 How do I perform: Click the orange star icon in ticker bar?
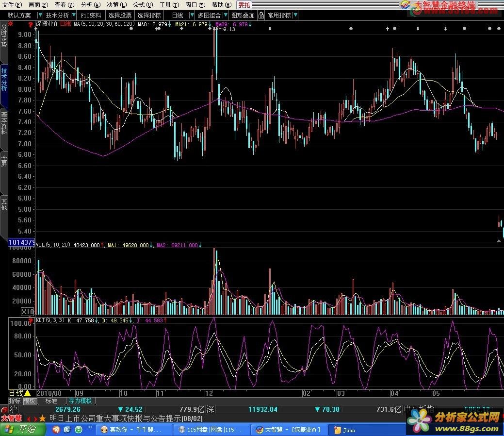tap(42, 419)
